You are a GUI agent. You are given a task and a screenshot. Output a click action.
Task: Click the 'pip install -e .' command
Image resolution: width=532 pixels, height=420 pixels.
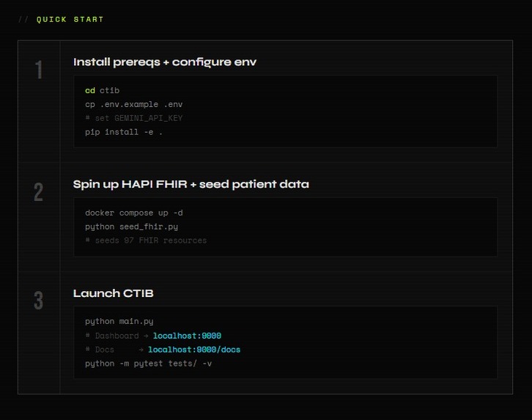click(x=124, y=132)
